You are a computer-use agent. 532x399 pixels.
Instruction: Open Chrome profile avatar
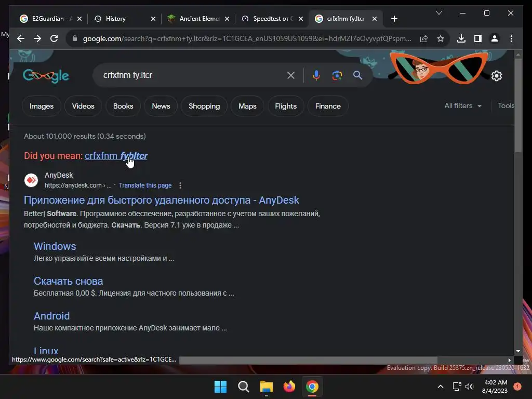pos(495,38)
